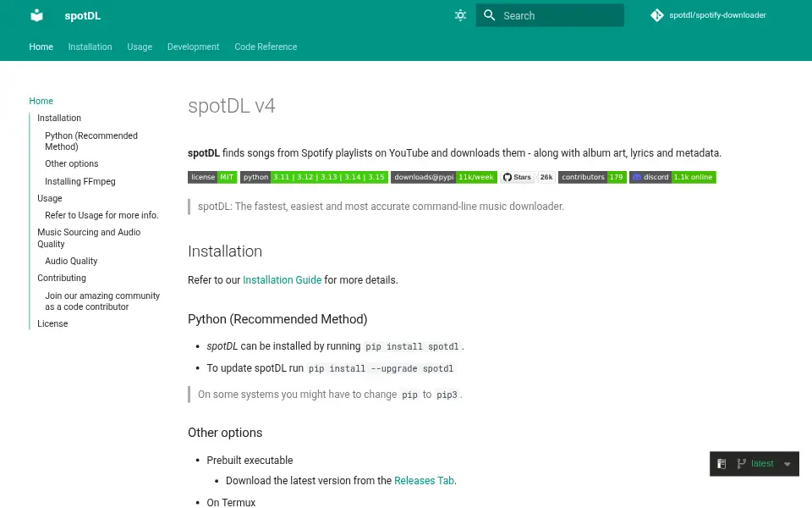Jump to License in the sidebar
This screenshot has height=508, width=812.
52,323
